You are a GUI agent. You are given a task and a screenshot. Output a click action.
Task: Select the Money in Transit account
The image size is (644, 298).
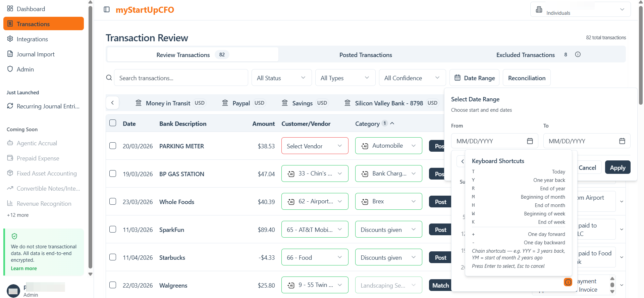coord(170,103)
